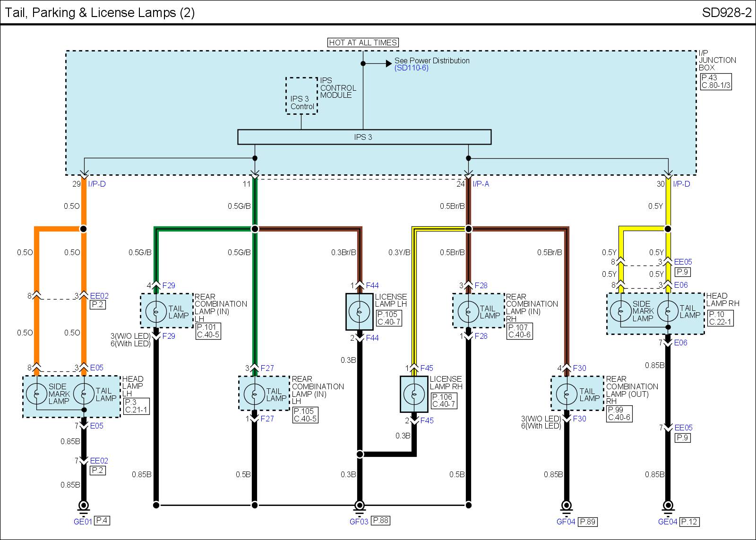Open the upper EE02 connector link at pin 3
This screenshot has width=756, height=540.
99,296
